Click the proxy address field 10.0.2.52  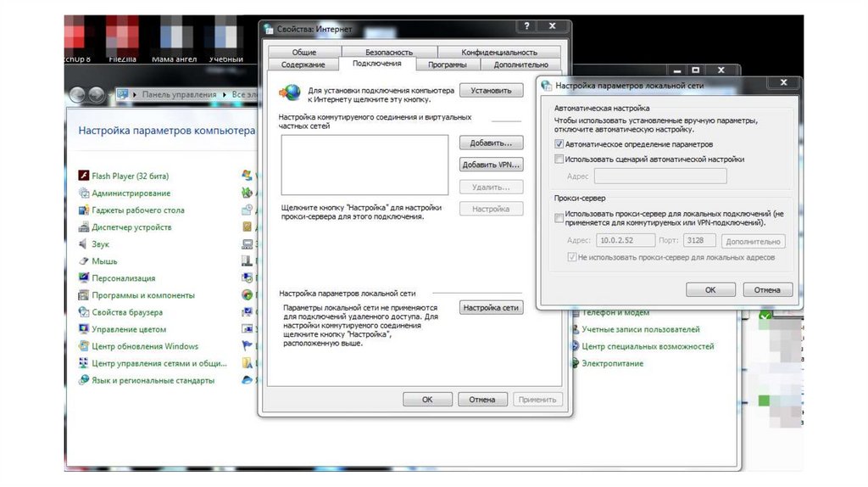pos(626,240)
